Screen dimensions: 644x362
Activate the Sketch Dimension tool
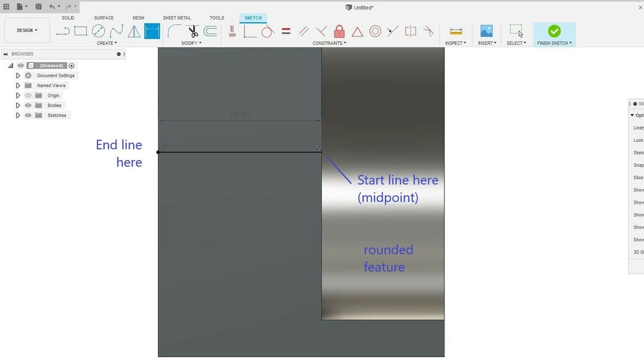152,31
